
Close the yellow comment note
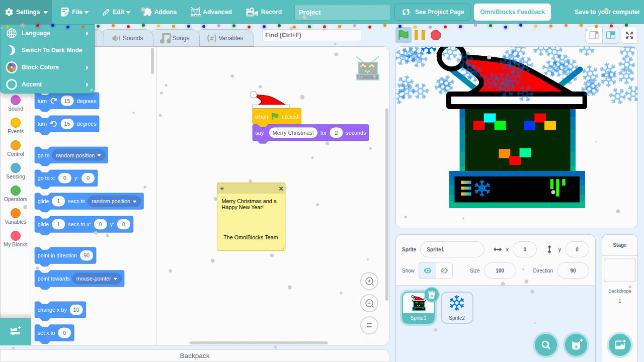click(x=281, y=189)
